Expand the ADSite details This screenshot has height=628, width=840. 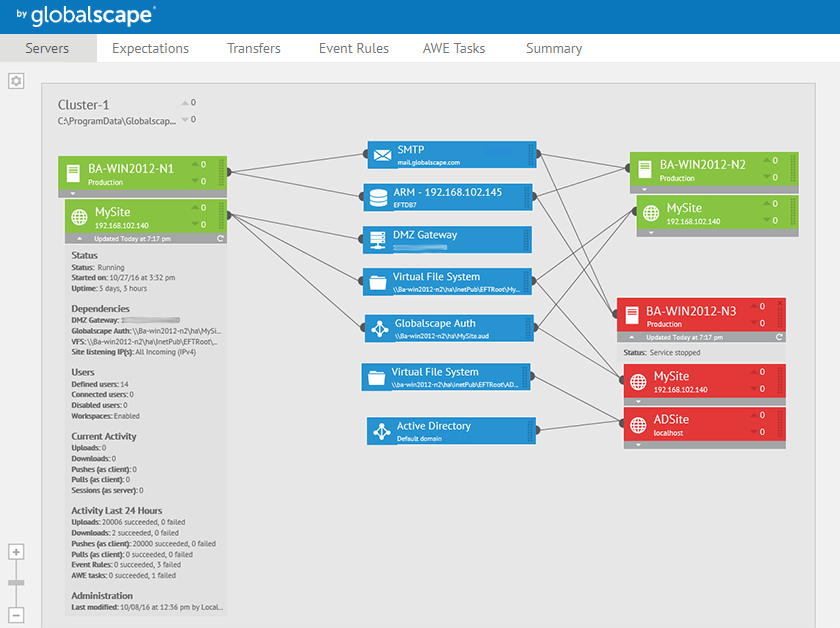[x=638, y=445]
